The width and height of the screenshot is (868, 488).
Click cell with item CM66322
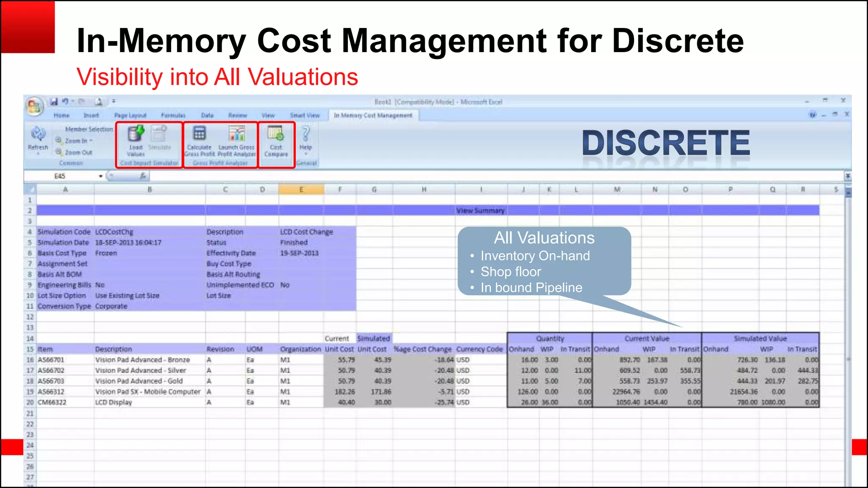coord(65,402)
